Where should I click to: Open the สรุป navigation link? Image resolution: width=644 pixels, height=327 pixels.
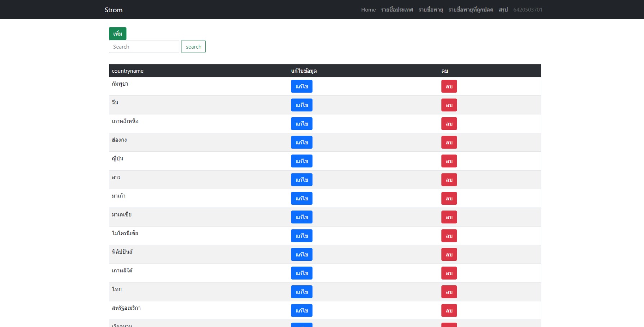[503, 10]
